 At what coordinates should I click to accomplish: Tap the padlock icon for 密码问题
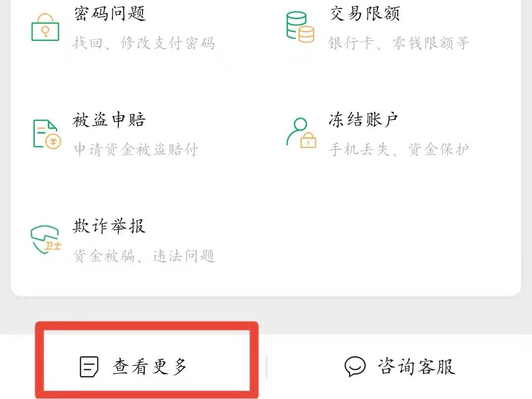point(45,27)
